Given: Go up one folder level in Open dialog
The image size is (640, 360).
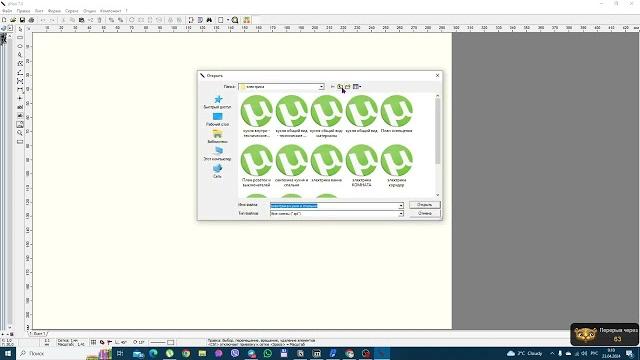Looking at the screenshot, I should (x=340, y=87).
